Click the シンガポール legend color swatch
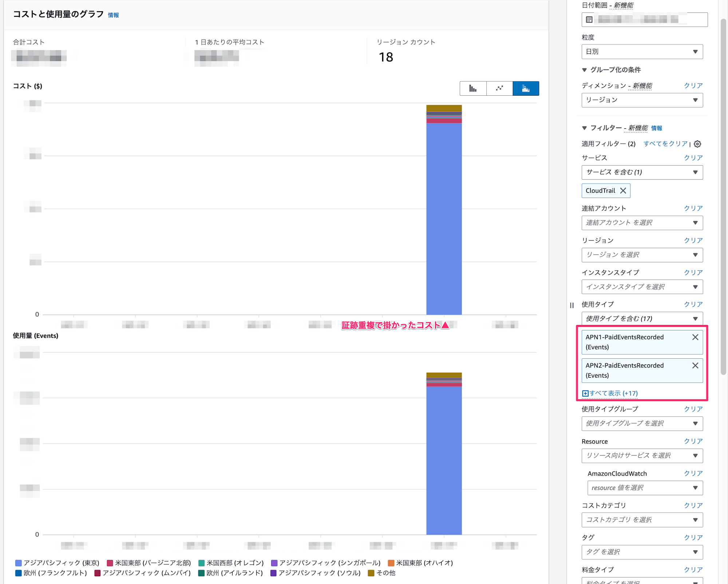 click(x=274, y=563)
